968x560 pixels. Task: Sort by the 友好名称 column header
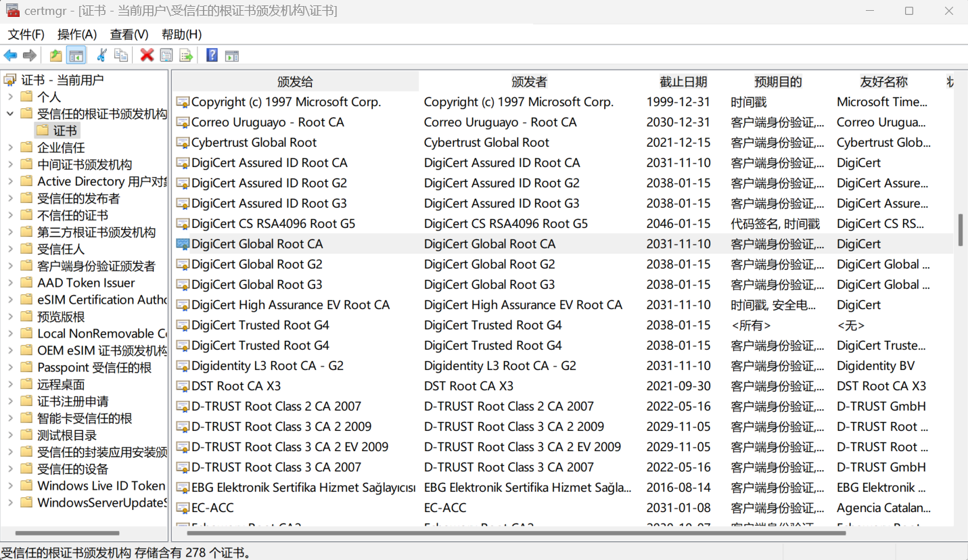tap(883, 82)
